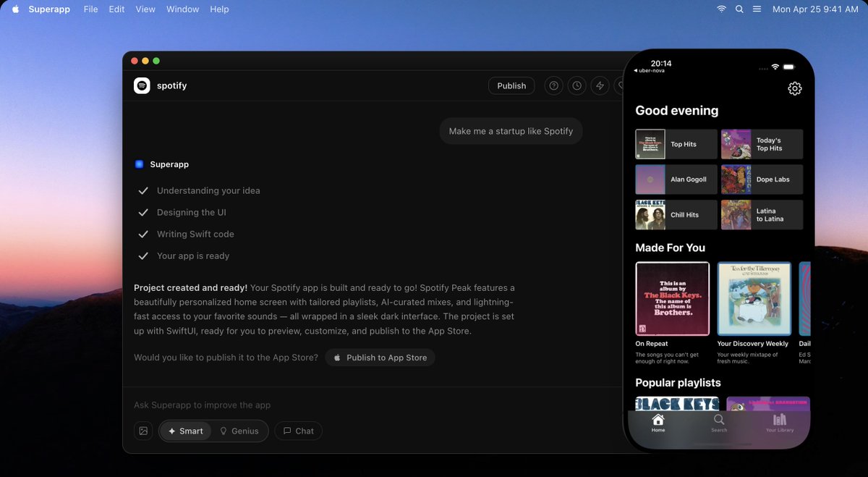Open macOS Control Center icon
The height and width of the screenshot is (477, 868).
click(x=757, y=9)
